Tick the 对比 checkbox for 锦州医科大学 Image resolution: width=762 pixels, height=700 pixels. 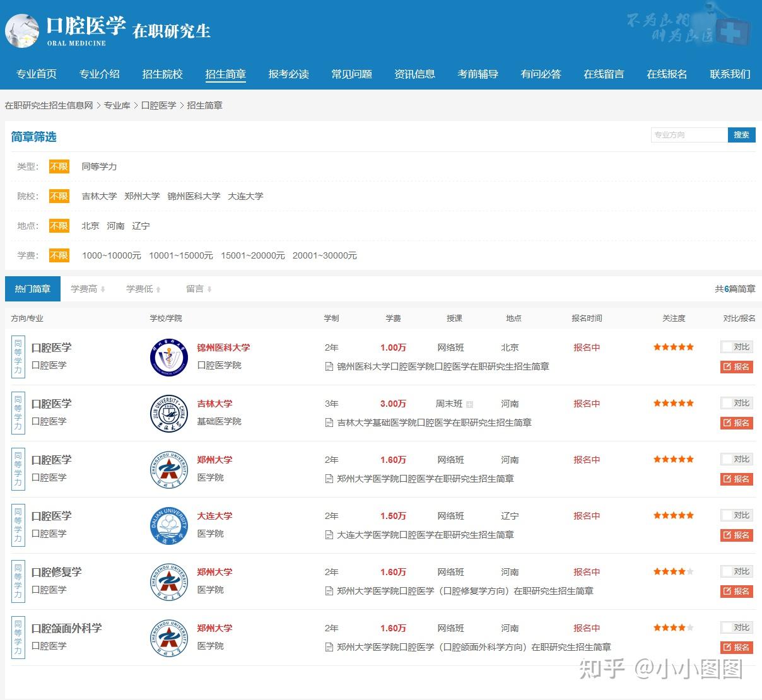click(x=726, y=347)
